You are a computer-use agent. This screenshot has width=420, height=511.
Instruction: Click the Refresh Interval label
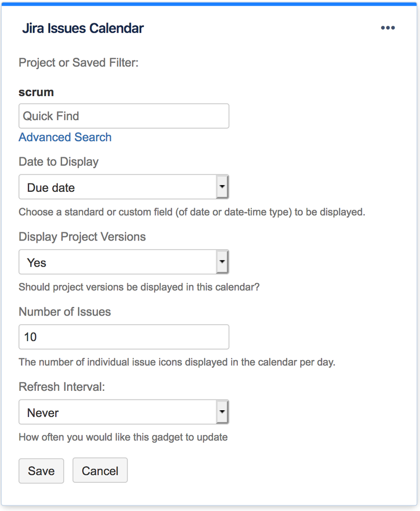click(x=61, y=387)
